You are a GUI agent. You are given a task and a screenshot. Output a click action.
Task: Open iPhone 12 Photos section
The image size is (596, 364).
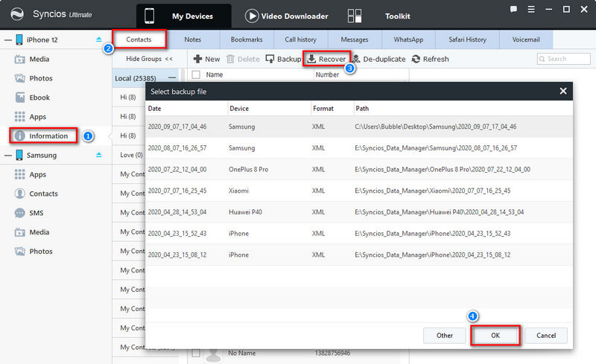pyautogui.click(x=34, y=78)
